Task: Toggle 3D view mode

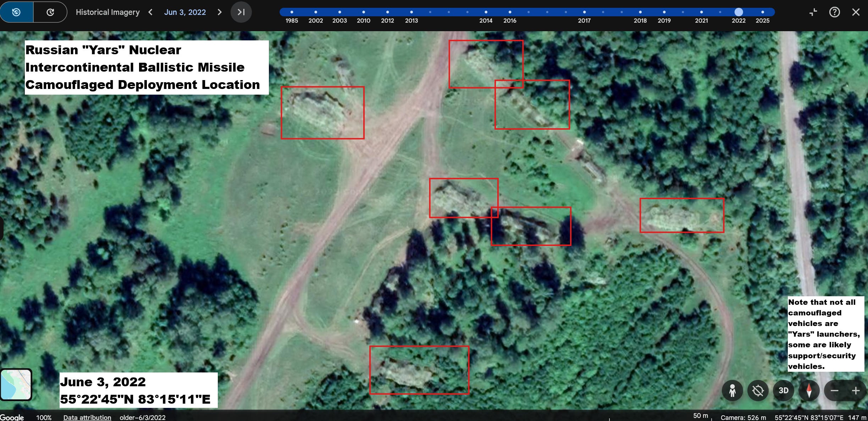Action: pyautogui.click(x=783, y=391)
